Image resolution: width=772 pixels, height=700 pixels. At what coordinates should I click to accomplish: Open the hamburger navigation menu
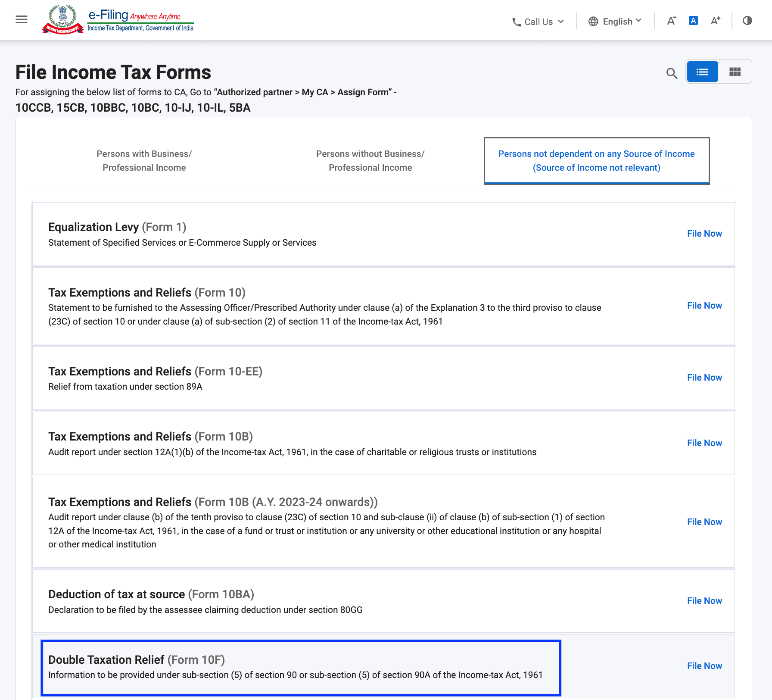[x=22, y=20]
